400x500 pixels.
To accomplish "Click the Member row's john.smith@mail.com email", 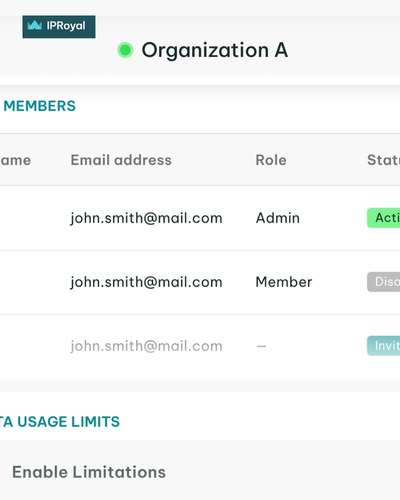I will 146,282.
